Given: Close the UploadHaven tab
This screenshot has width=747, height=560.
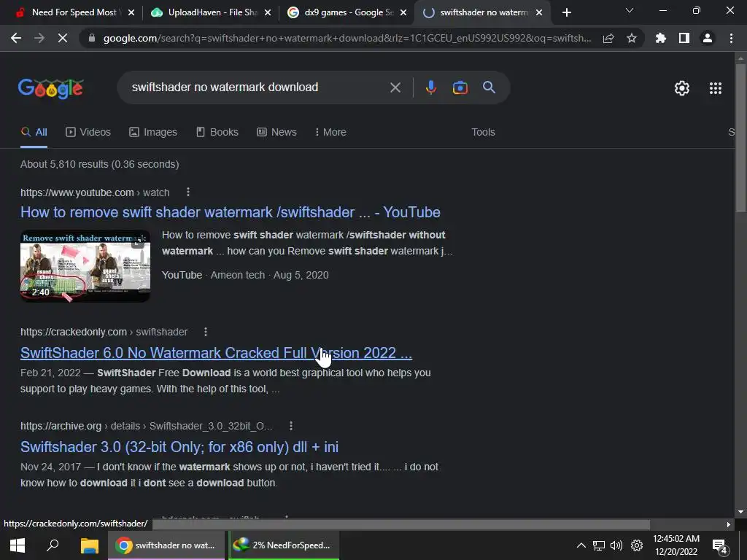Looking at the screenshot, I should click(x=268, y=13).
